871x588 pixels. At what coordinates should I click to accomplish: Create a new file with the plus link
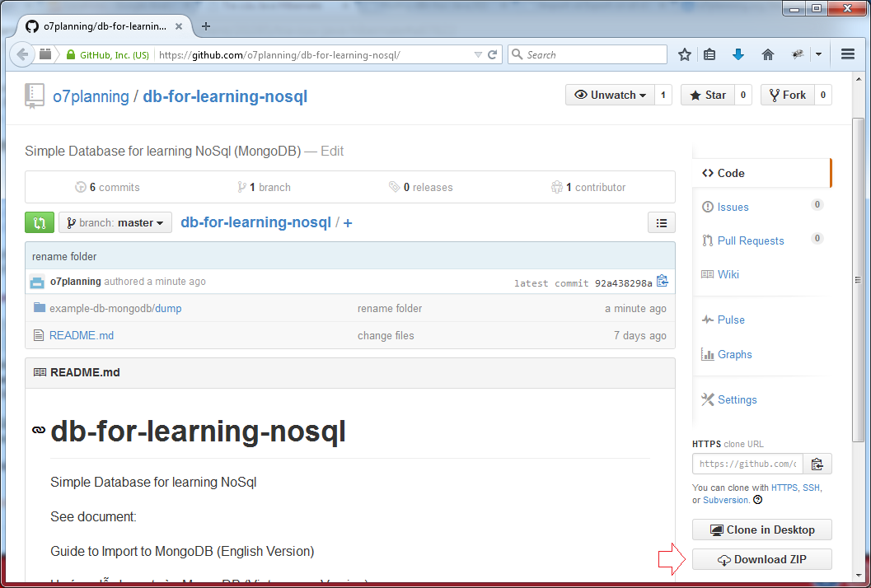pyautogui.click(x=348, y=222)
